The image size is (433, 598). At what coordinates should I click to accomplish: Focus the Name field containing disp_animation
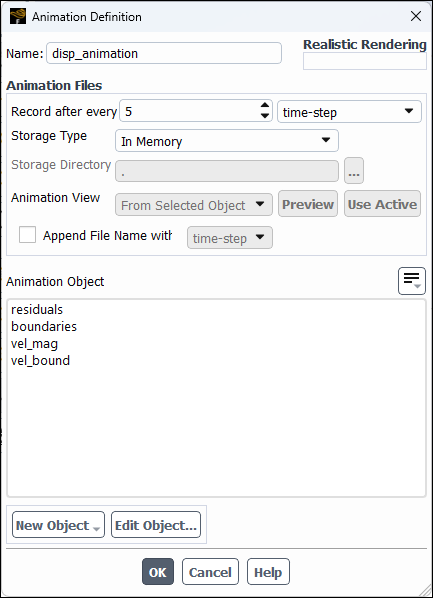tap(164, 53)
